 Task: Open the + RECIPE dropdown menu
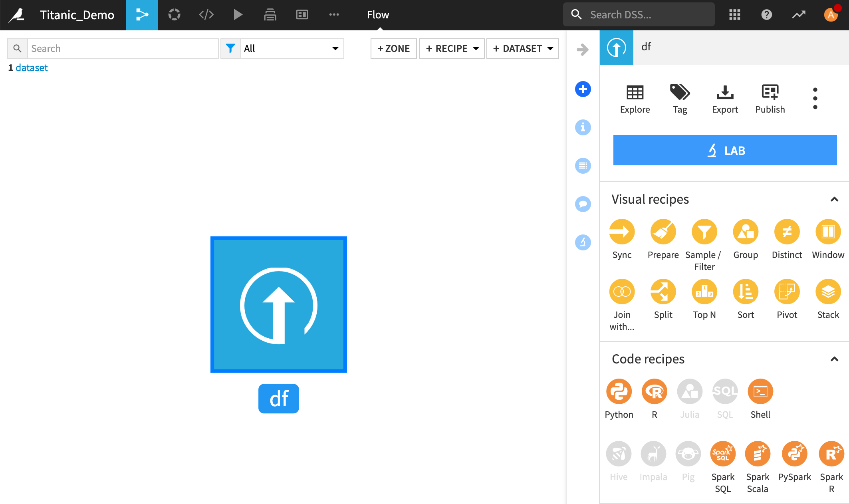pyautogui.click(x=452, y=49)
